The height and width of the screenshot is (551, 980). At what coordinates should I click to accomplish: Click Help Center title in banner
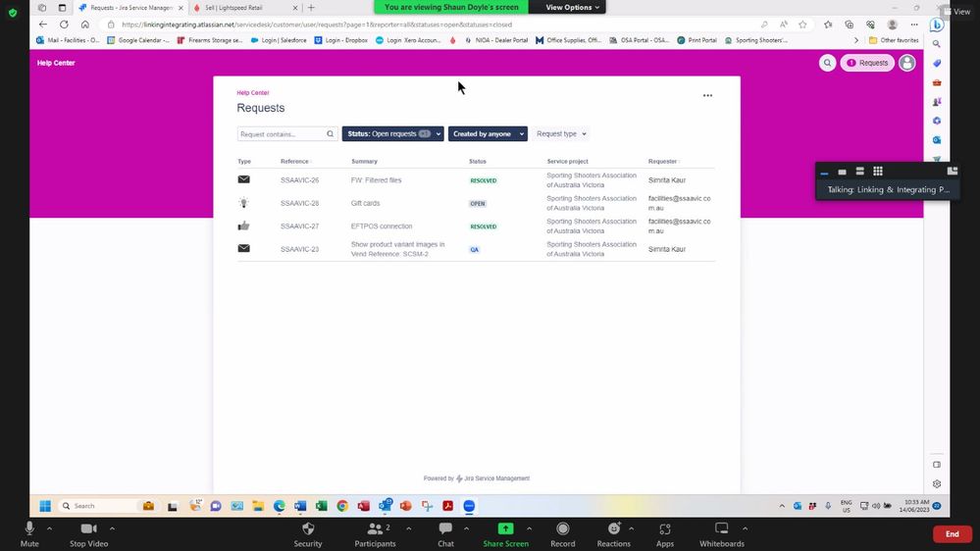(56, 63)
